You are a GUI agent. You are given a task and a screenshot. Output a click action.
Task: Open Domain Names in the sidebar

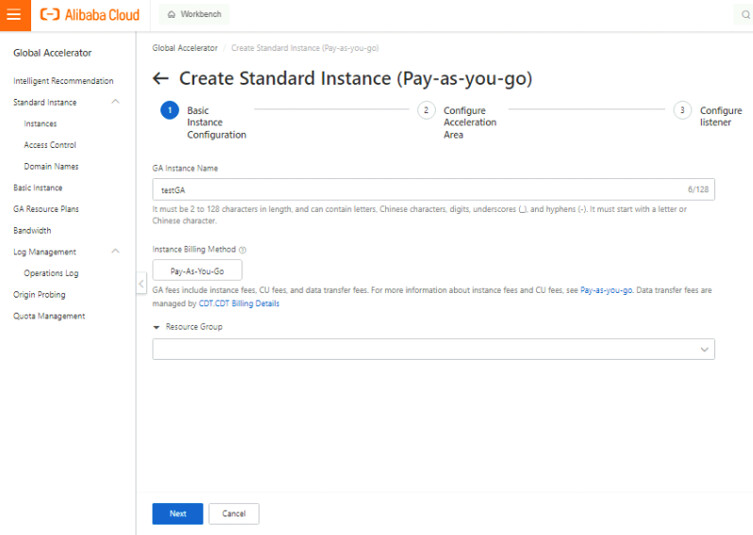(51, 166)
